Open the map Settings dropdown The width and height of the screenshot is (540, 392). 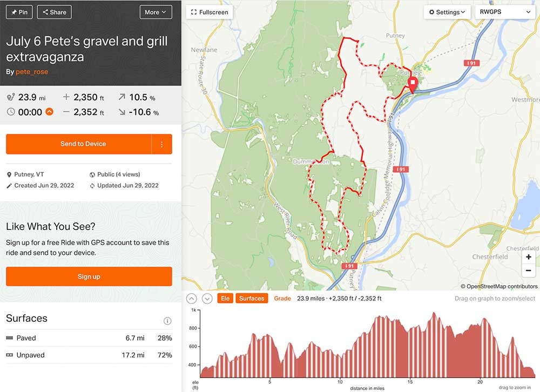pyautogui.click(x=447, y=12)
